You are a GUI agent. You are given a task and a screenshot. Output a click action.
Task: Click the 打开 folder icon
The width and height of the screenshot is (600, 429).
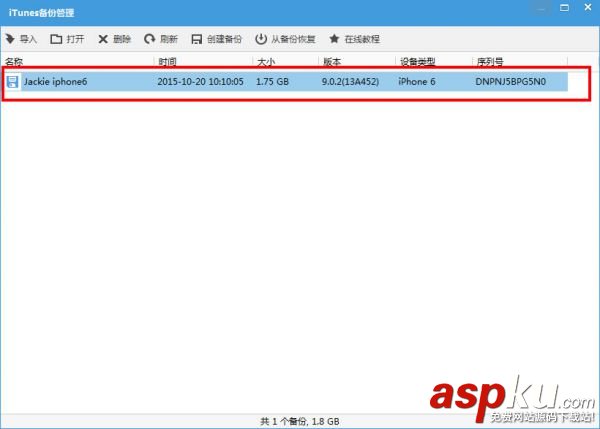click(x=56, y=39)
